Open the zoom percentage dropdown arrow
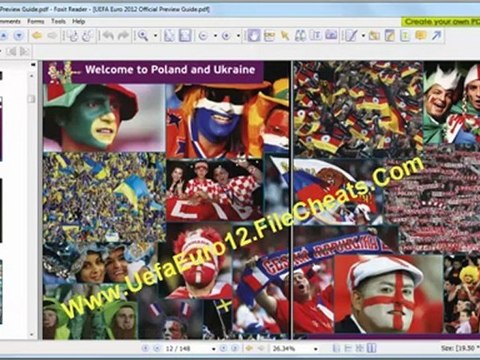Viewport: 480px width, 360px height. tap(315, 349)
